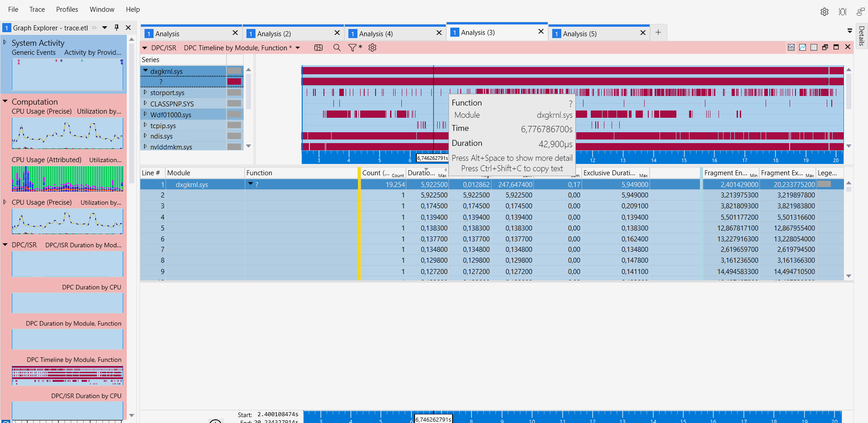Open CPU Usage (Attributed) thumbnail graph
Image resolution: width=868 pixels, height=423 pixels.
point(68,179)
